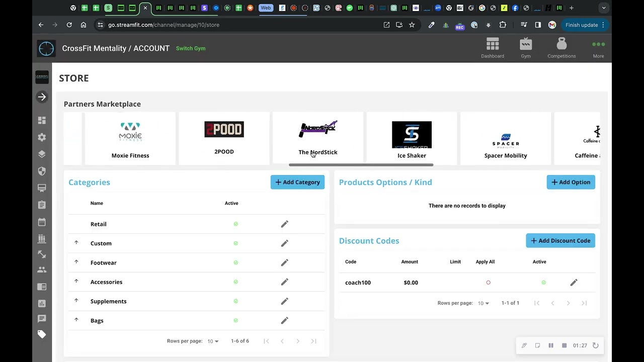The image size is (644, 362).
Task: Toggle the Footwear category active status
Action: [235, 262]
